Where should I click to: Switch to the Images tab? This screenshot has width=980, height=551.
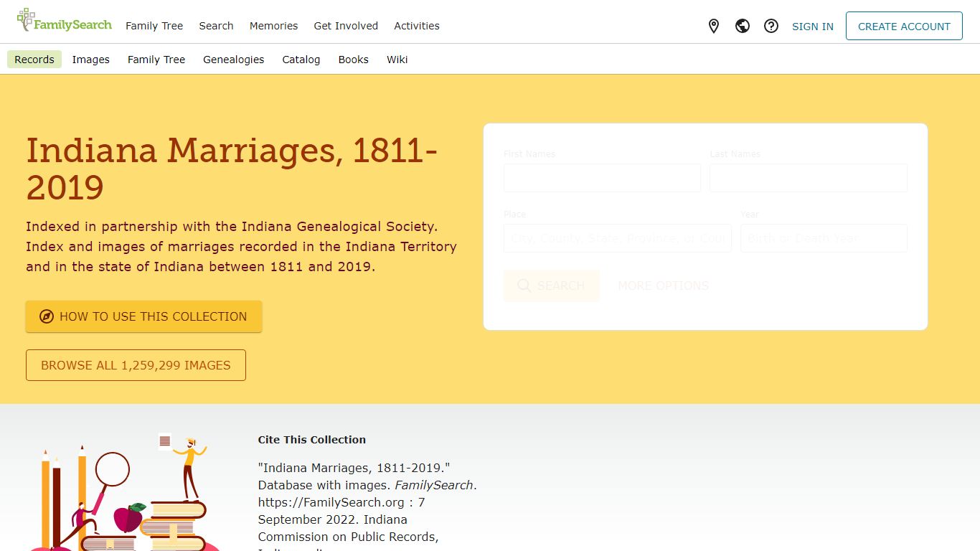coord(91,60)
